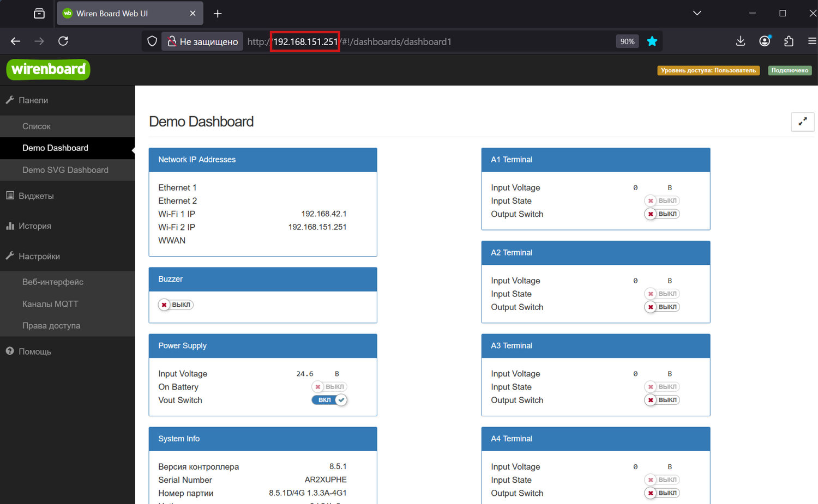Open the browser hamburger menu
The width and height of the screenshot is (818, 504).
click(x=812, y=41)
